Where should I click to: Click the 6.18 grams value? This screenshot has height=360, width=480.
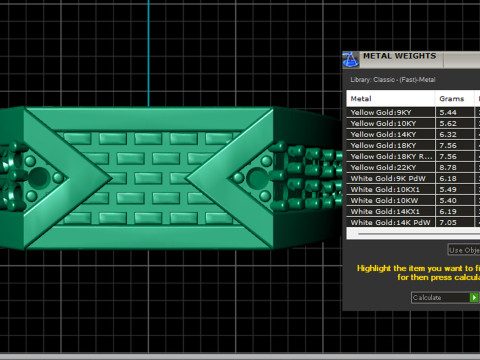point(448,179)
